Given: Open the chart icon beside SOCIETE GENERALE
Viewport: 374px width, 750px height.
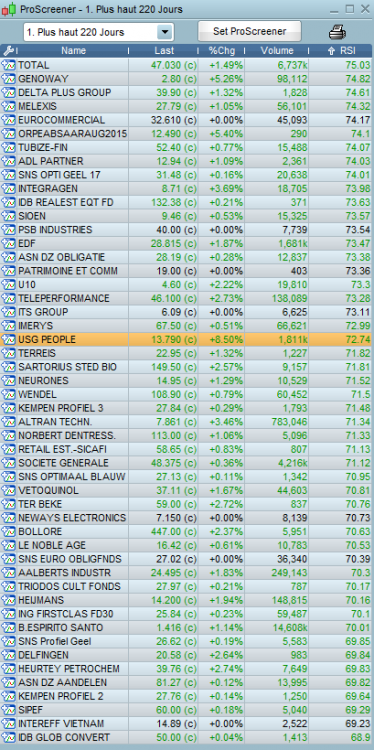Looking at the screenshot, I should [9, 463].
